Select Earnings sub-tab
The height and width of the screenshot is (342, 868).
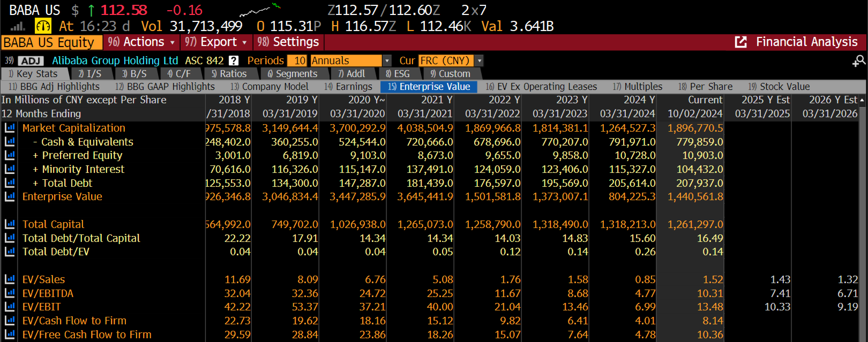pos(349,87)
